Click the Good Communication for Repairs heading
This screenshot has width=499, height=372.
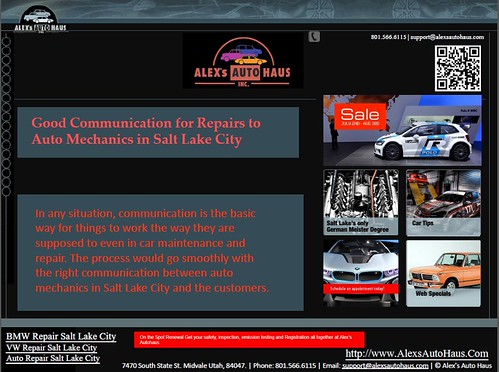[x=146, y=131]
